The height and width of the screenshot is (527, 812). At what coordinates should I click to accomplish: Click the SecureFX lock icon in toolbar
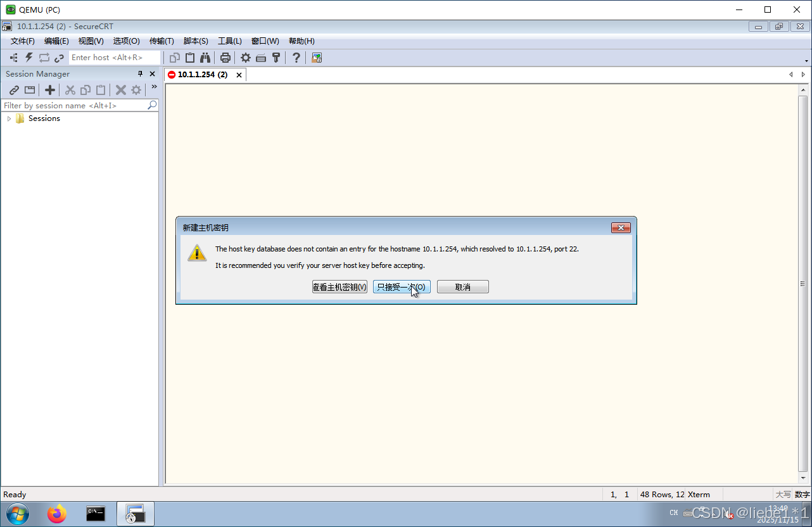click(317, 58)
